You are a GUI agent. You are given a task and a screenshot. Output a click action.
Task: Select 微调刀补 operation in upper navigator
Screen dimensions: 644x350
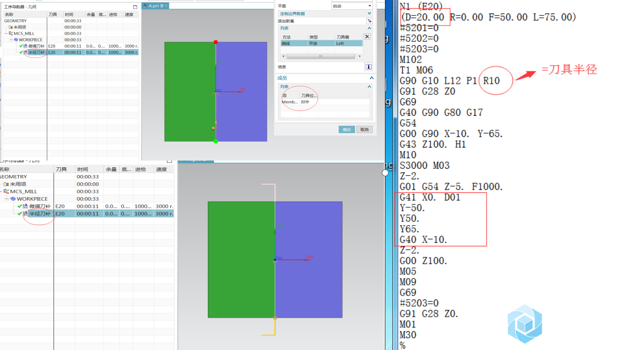pyautogui.click(x=37, y=46)
